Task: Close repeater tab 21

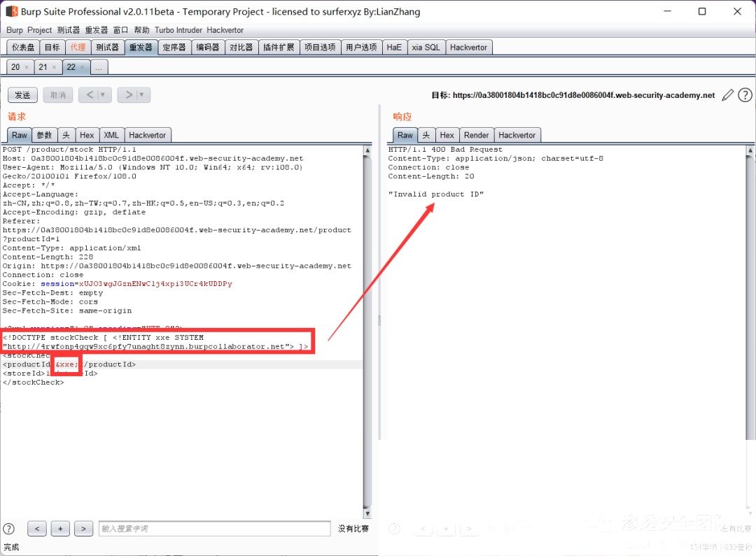Action: click(x=54, y=67)
